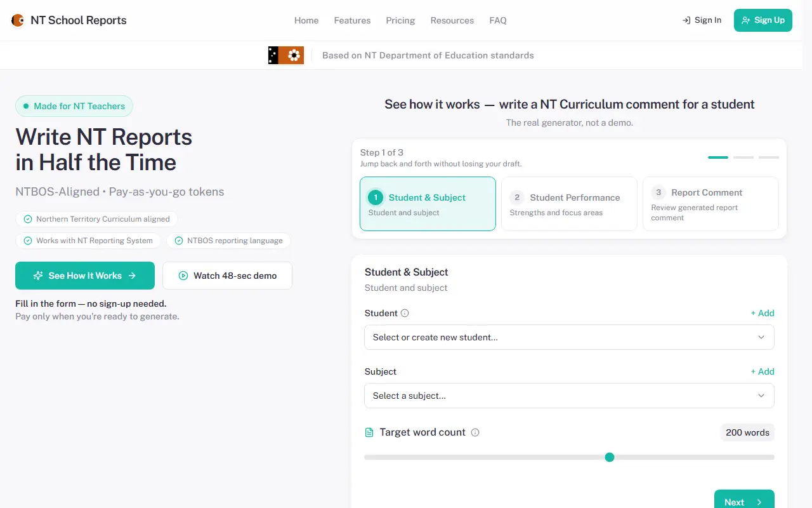Viewport: 812px width, 508px height.
Task: Click the Sign In link
Action: pos(702,20)
